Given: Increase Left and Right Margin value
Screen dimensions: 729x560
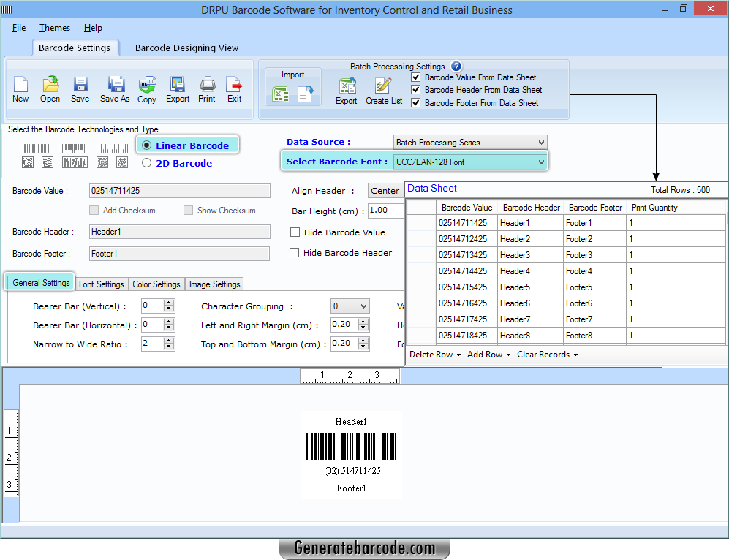Looking at the screenshot, I should click(363, 322).
